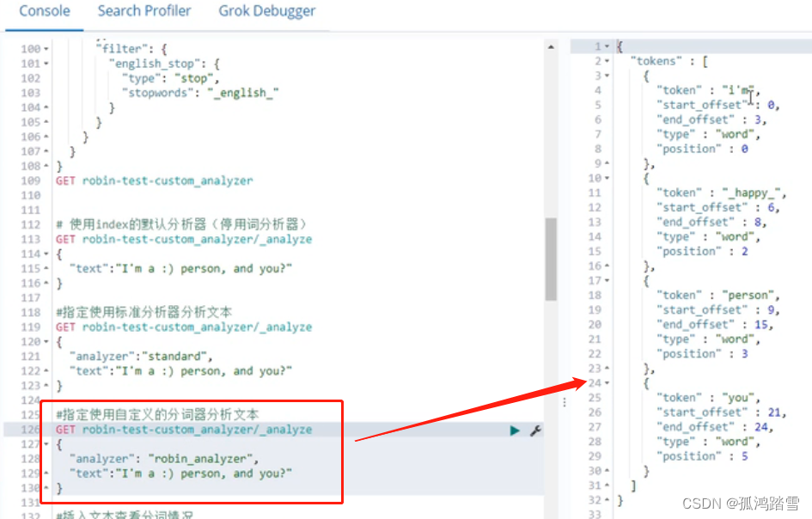Viewport: 812px width, 519px height.
Task: Click the request on line 119
Action: point(184,327)
